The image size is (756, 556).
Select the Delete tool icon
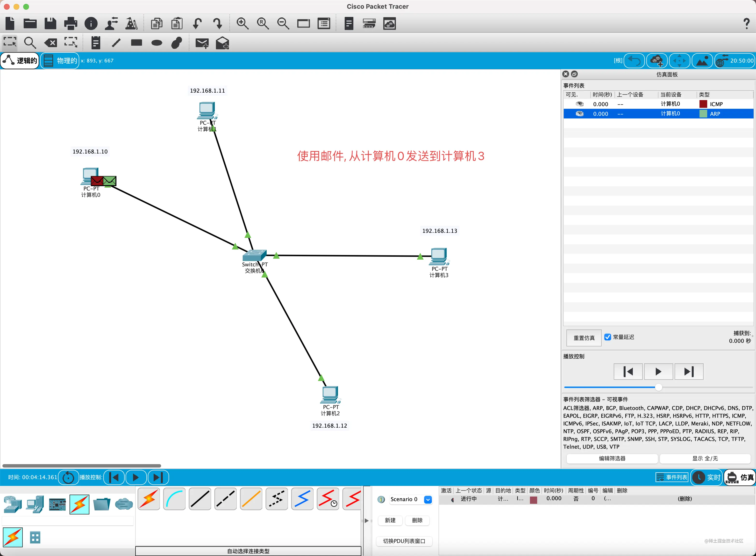50,43
